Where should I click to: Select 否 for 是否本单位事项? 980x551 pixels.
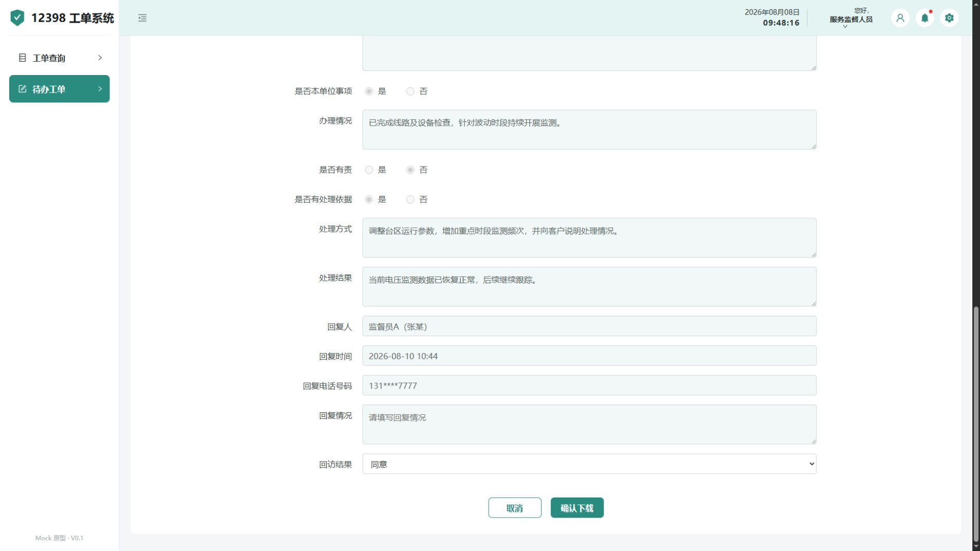(410, 91)
